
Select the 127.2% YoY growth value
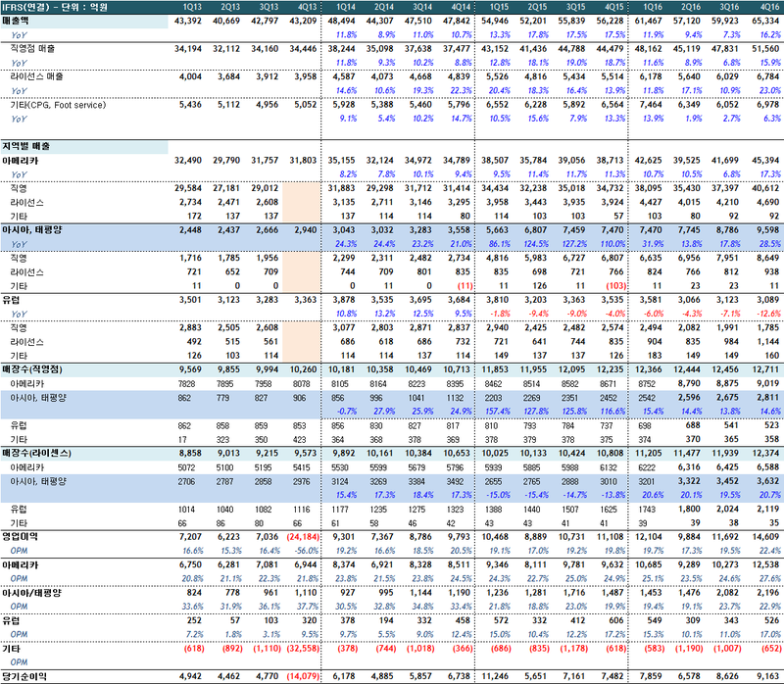[x=574, y=244]
